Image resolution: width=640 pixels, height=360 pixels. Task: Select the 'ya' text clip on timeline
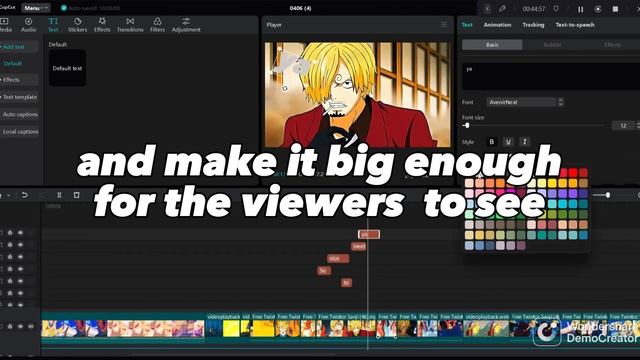pos(369,234)
